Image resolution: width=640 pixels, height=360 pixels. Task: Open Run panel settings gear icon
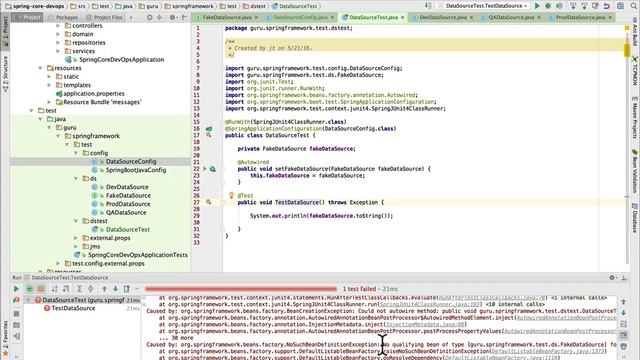click(x=612, y=278)
